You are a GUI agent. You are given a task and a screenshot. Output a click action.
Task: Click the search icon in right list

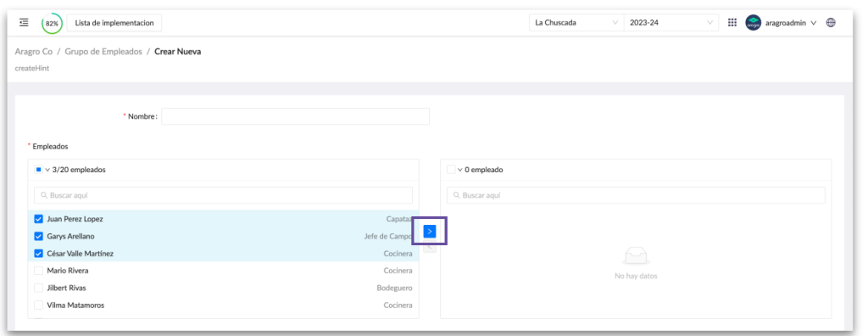click(x=457, y=195)
